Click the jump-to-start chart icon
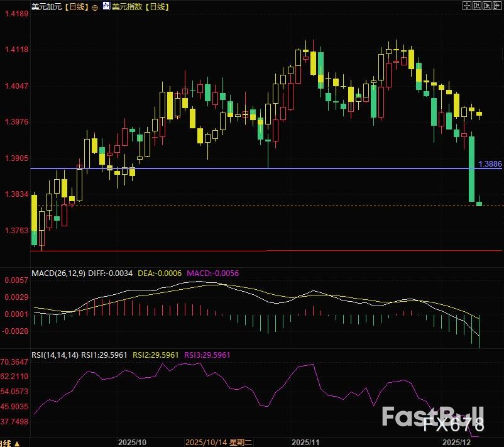This screenshot has width=504, height=447. [476, 6]
